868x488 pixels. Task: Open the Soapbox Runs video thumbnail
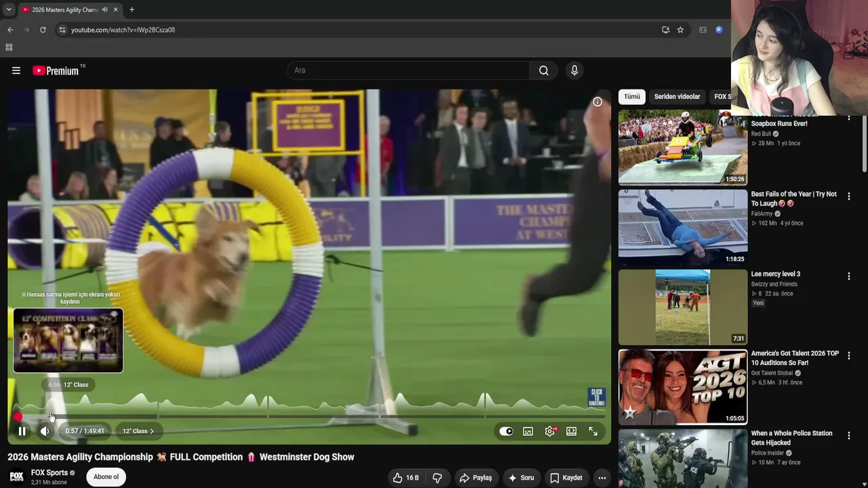click(x=683, y=148)
